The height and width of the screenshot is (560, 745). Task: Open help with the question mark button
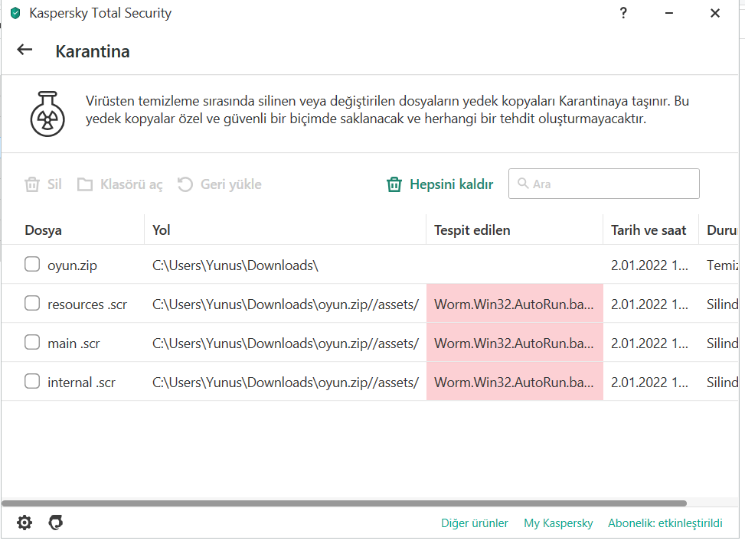[x=623, y=13]
